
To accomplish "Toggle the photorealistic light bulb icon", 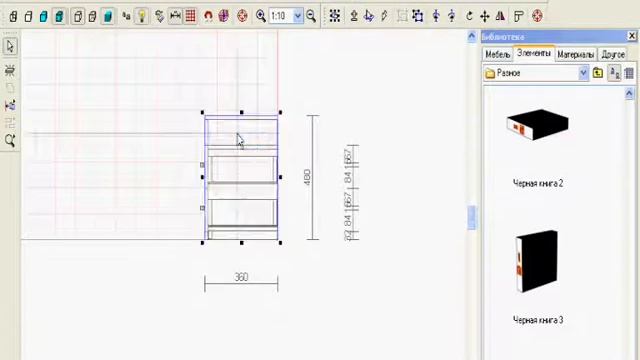I will [142, 16].
